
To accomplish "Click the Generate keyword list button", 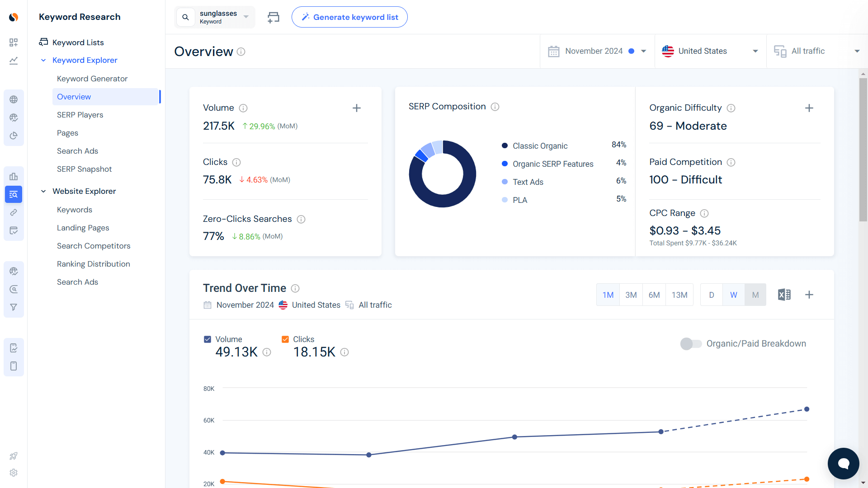I will point(349,17).
